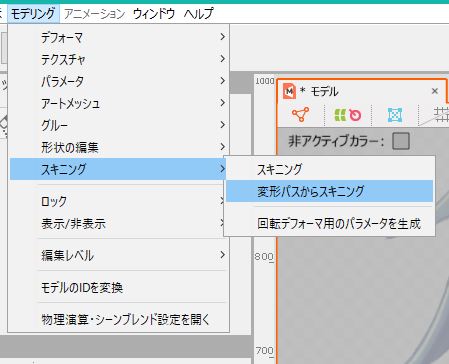
Task: Choose スキニング in the flyout submenu
Action: coord(329,169)
